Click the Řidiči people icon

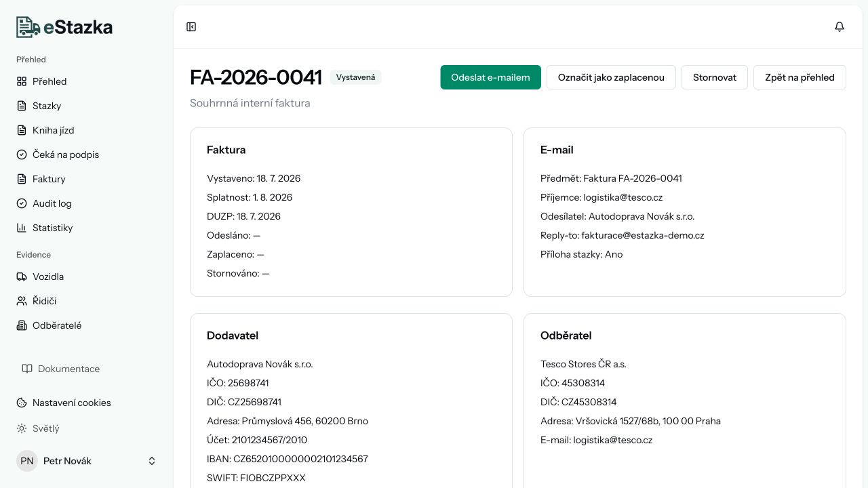coord(21,301)
